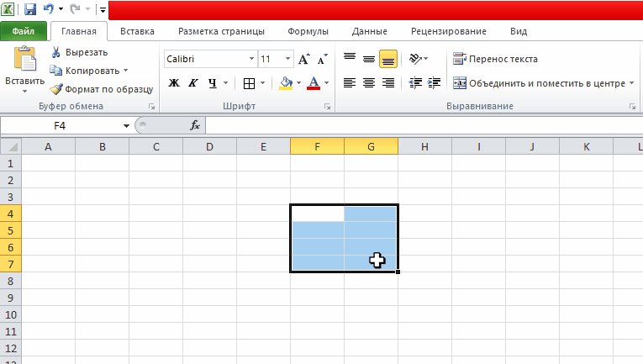
Task: Select column A header
Action: (48, 147)
